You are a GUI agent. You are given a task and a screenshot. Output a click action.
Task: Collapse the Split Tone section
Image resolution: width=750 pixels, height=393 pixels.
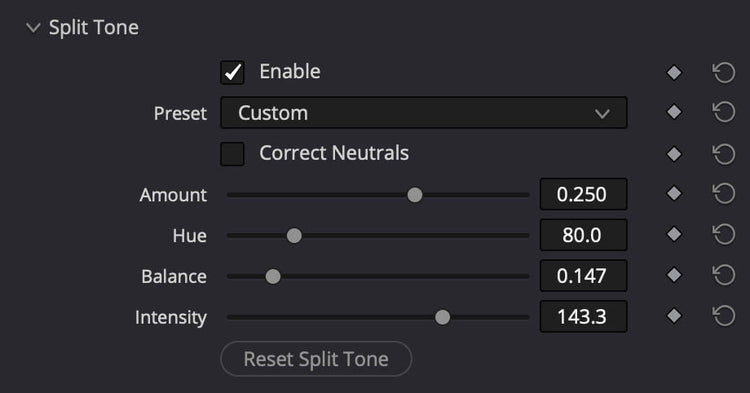pyautogui.click(x=33, y=28)
